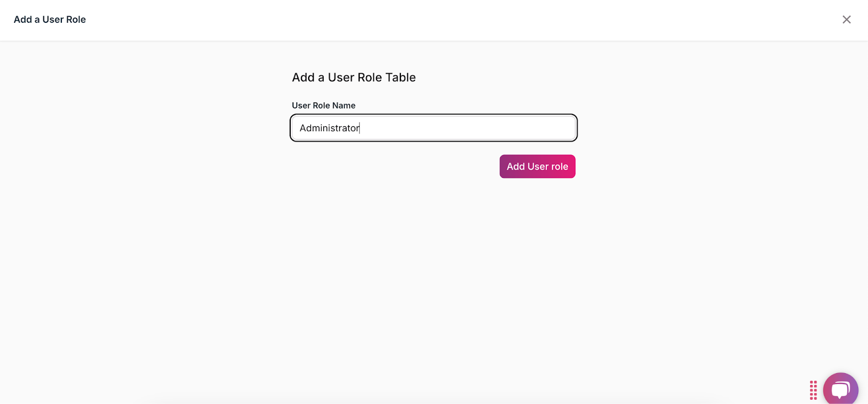Viewport: 868px width, 404px height.
Task: Click the word Administrator in the text box
Action: click(329, 128)
